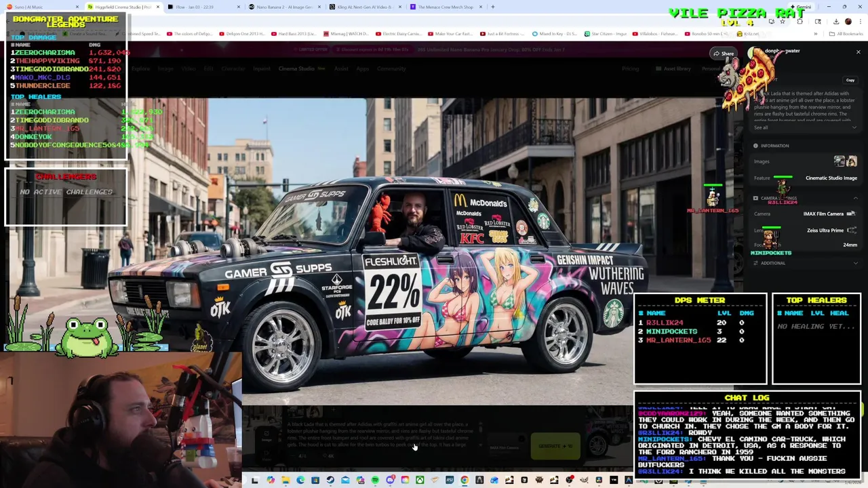Open the All Bookmarks folder
Viewport: 868px width, 488px height.
click(x=846, y=33)
